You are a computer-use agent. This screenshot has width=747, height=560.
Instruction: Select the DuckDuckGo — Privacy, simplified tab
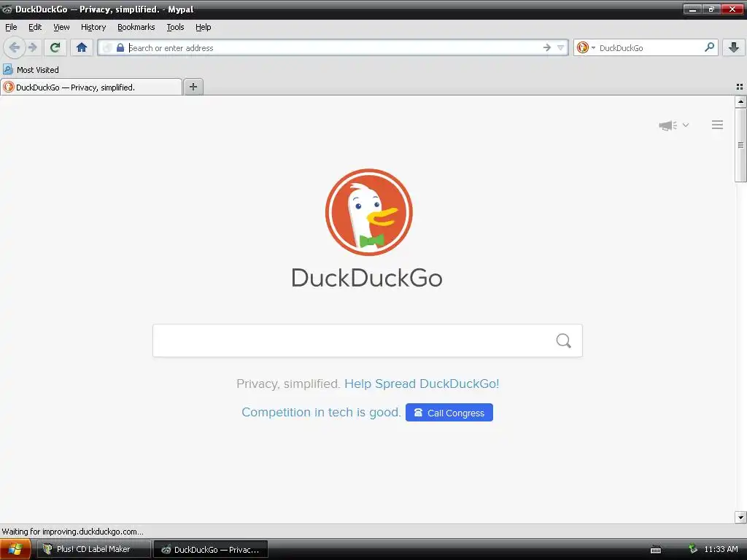click(x=91, y=87)
